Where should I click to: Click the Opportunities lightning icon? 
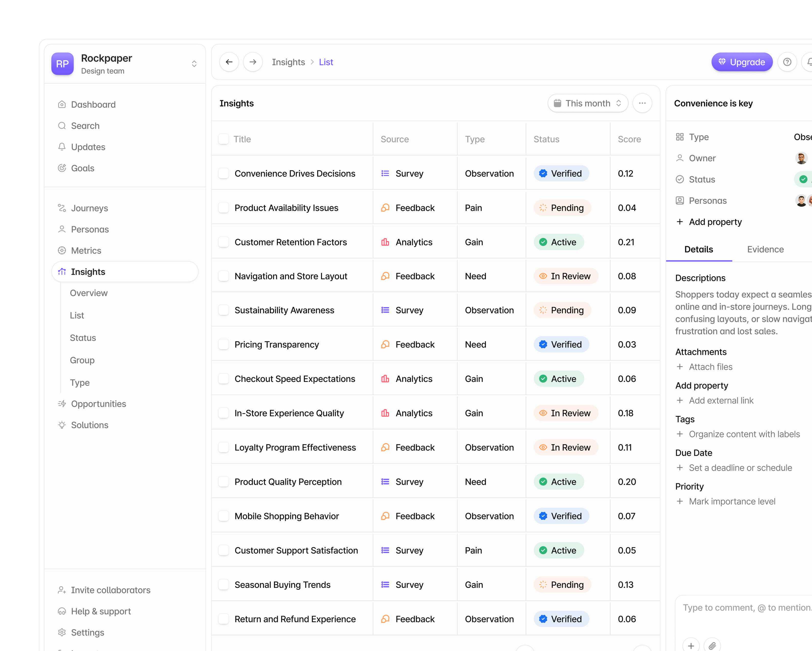point(62,404)
